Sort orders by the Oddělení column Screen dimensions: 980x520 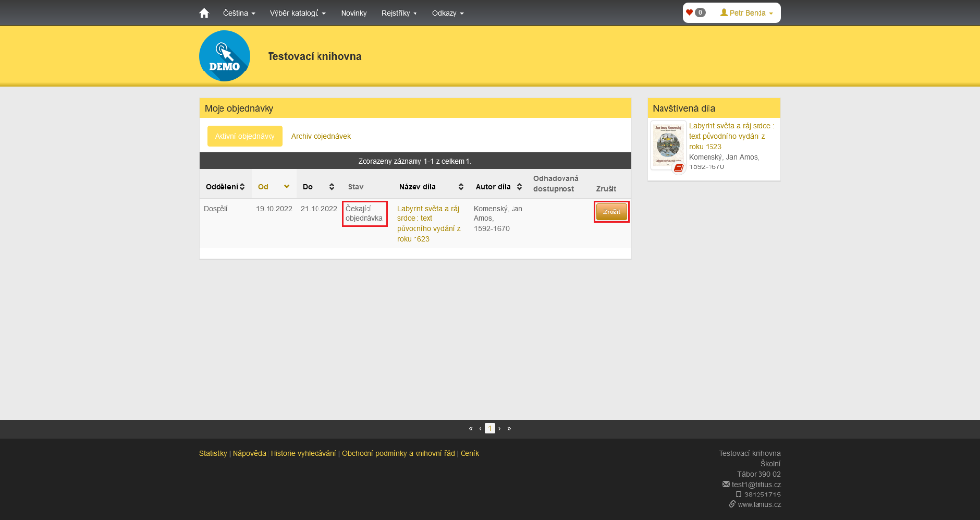click(224, 186)
